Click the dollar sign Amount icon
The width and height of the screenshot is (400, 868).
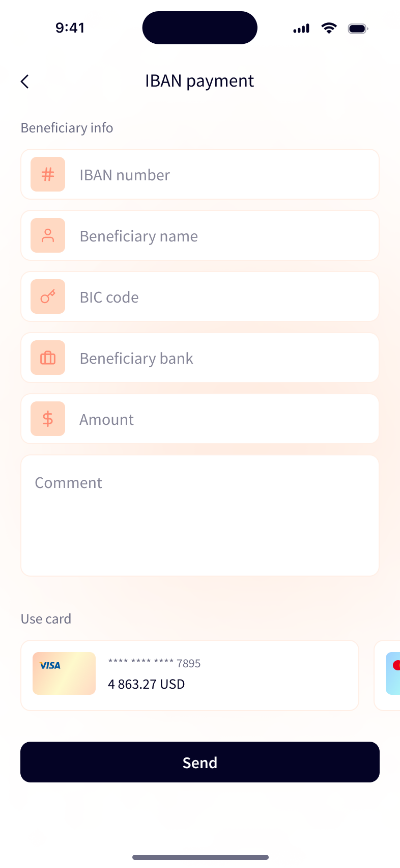pyautogui.click(x=48, y=419)
